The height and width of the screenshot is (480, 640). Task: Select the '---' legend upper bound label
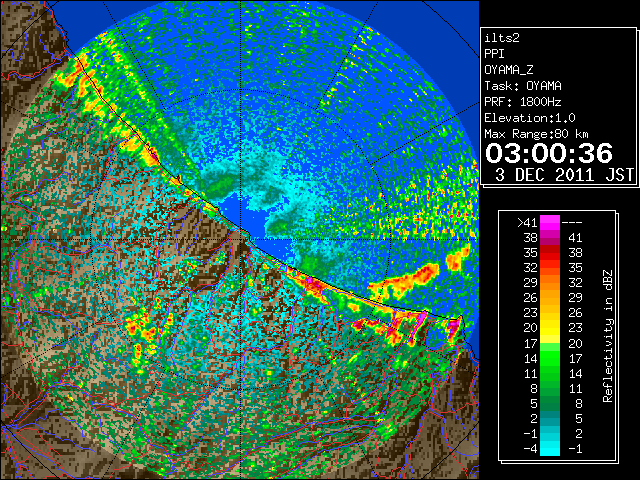[572, 223]
